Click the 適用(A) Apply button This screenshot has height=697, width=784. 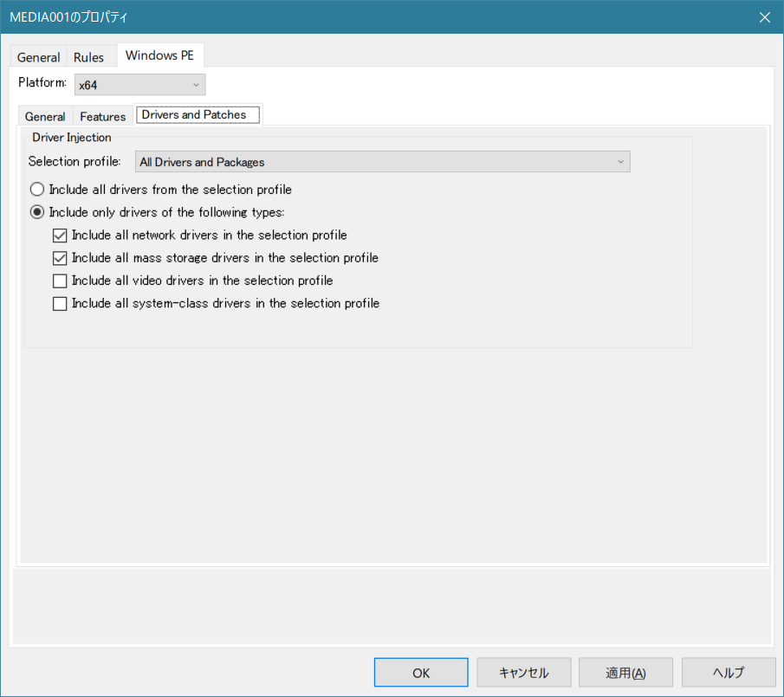pos(626,673)
